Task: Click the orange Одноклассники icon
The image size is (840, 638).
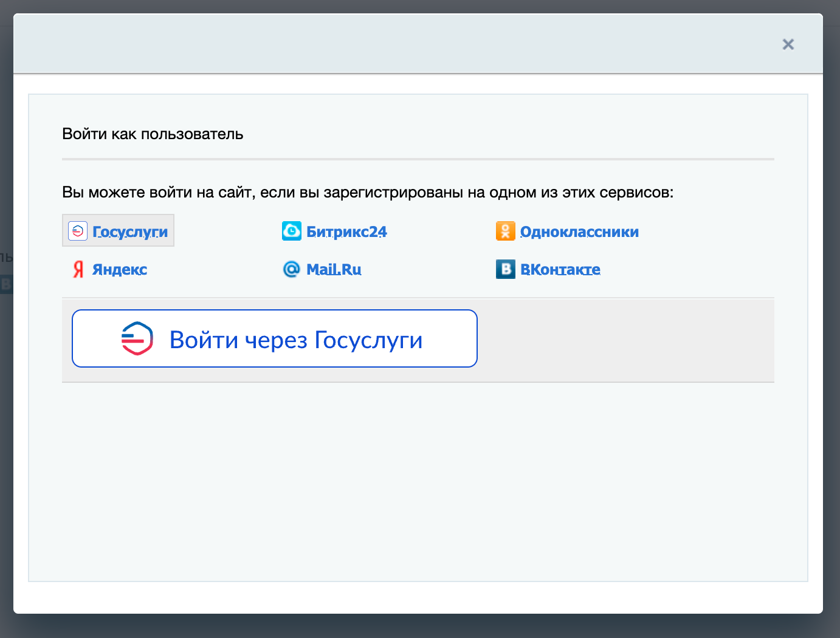Action: coord(505,231)
